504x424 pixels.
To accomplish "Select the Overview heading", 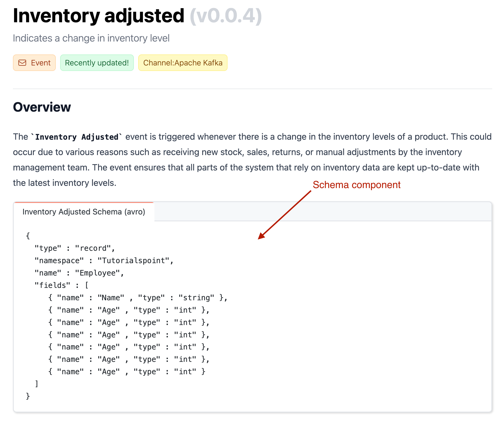I will [x=42, y=107].
